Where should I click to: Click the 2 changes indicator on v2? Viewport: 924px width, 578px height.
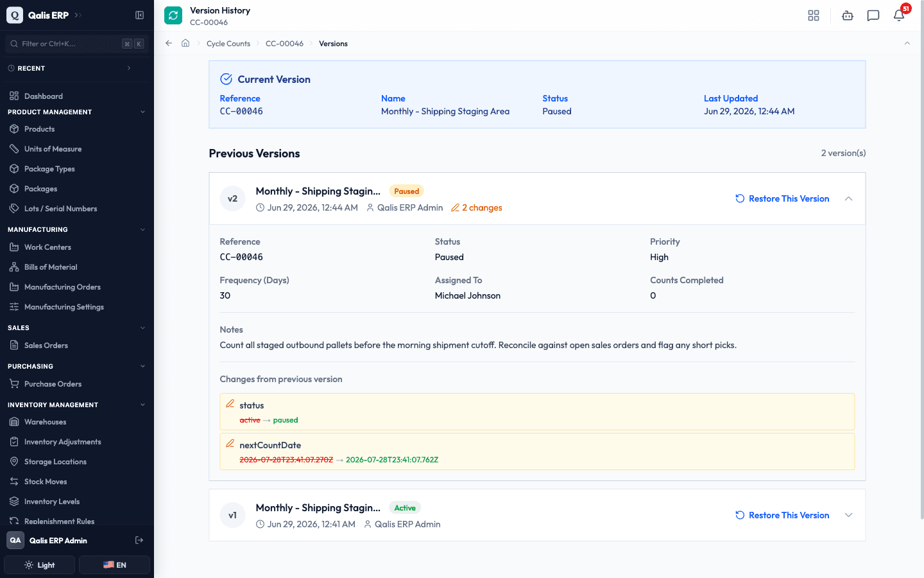[x=477, y=207]
